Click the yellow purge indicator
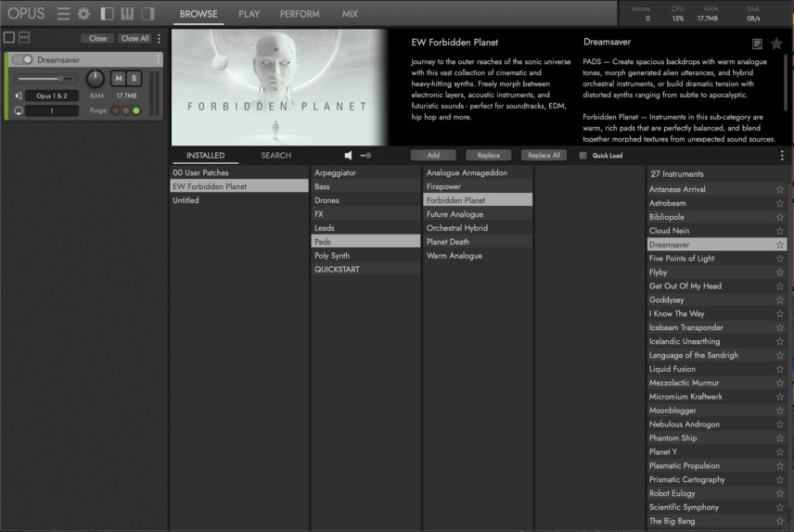Viewport: 794px width, 532px height. tap(125, 110)
